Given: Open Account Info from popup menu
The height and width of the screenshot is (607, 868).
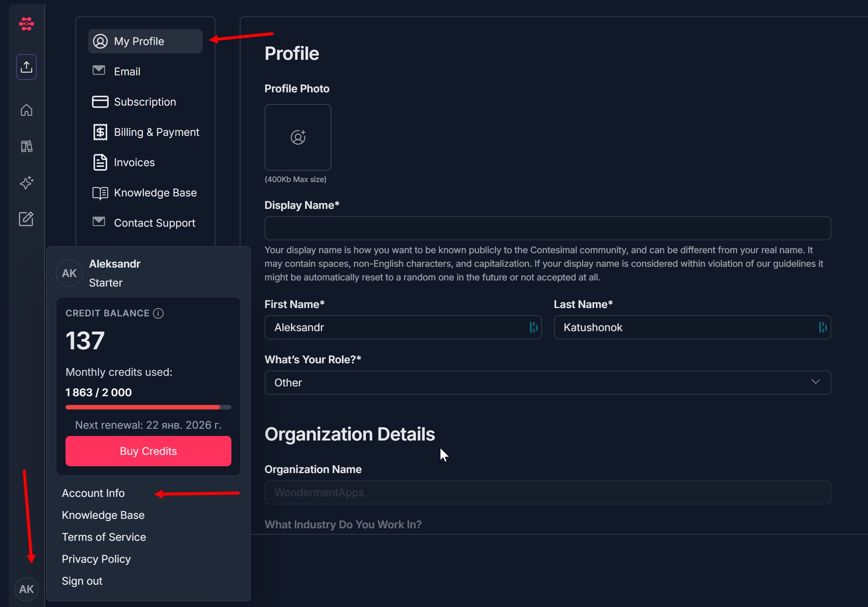Looking at the screenshot, I should pos(93,493).
